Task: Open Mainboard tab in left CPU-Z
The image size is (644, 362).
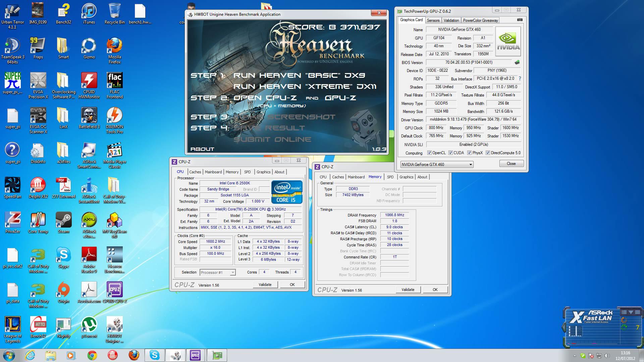Action: tap(213, 172)
